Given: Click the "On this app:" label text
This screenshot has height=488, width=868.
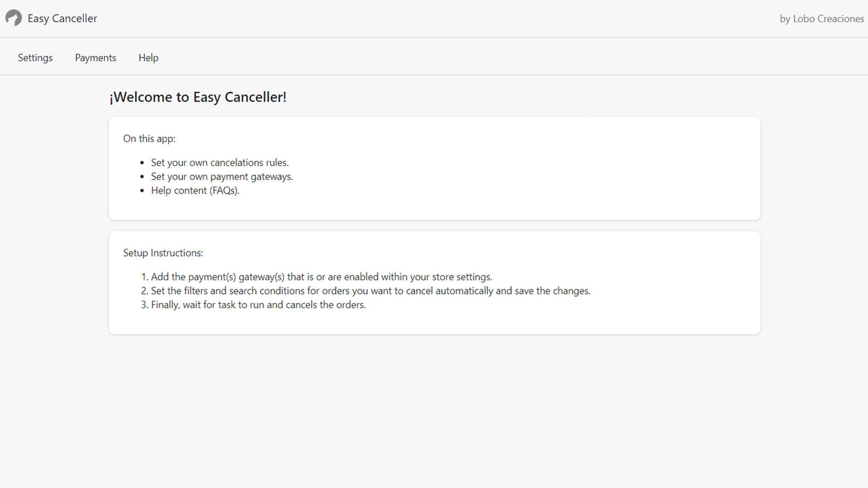Looking at the screenshot, I should coord(149,138).
